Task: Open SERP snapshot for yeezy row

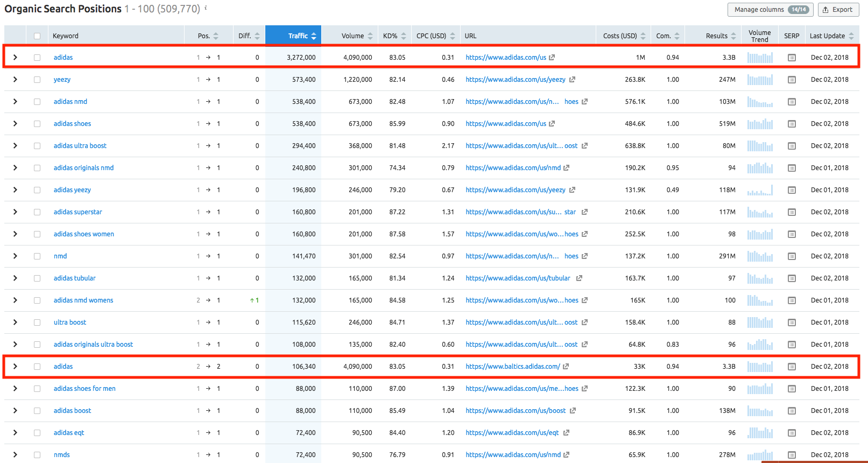Action: tap(792, 80)
